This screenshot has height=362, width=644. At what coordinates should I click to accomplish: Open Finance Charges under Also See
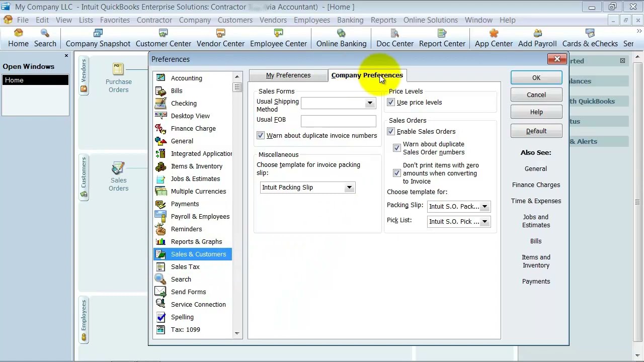(x=536, y=185)
